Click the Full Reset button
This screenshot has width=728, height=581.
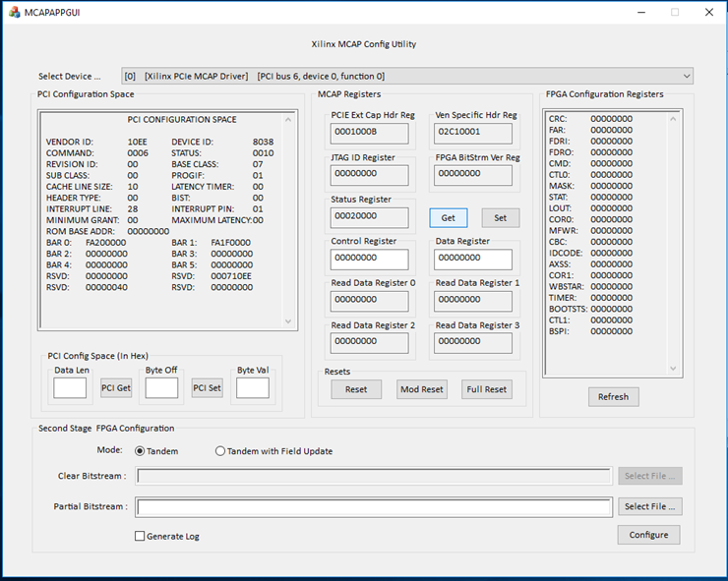487,389
